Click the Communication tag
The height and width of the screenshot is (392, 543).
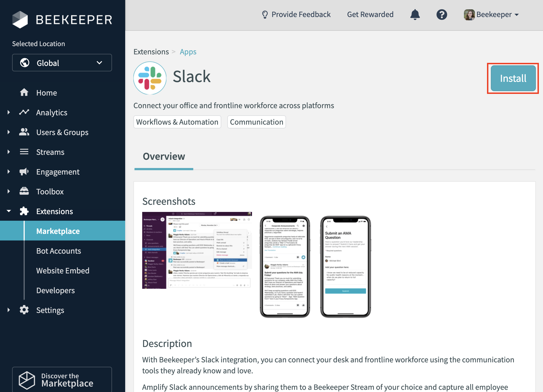[256, 122]
